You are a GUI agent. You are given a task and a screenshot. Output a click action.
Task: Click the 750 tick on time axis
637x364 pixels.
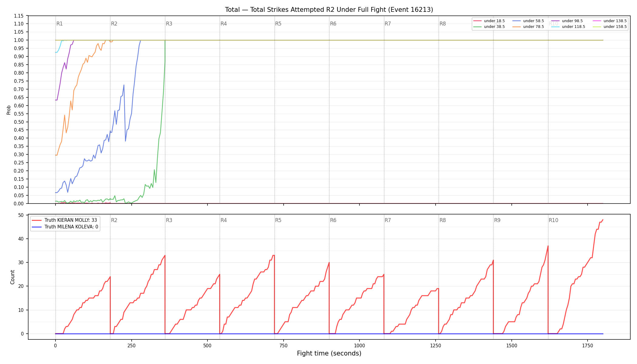click(284, 345)
